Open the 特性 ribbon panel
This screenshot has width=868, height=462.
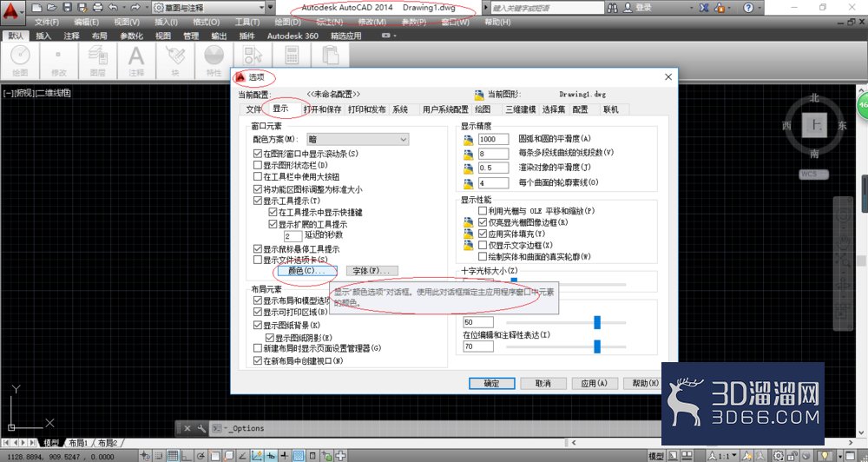click(214, 61)
